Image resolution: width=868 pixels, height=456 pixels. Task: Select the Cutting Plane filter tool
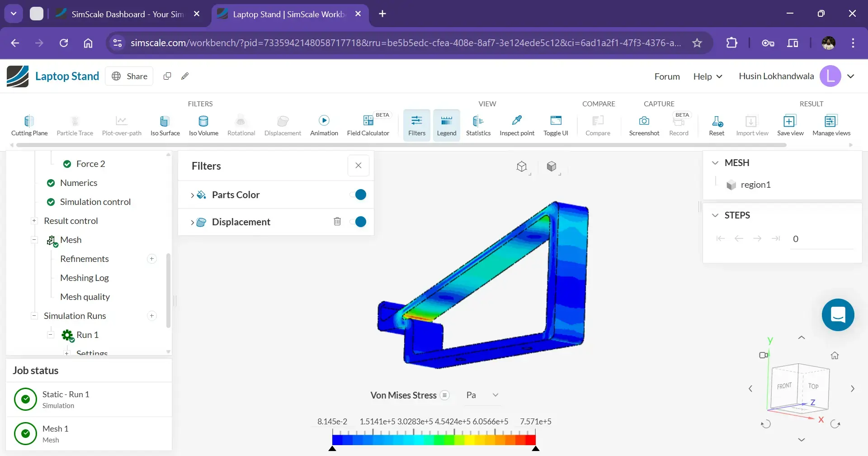coord(29,125)
